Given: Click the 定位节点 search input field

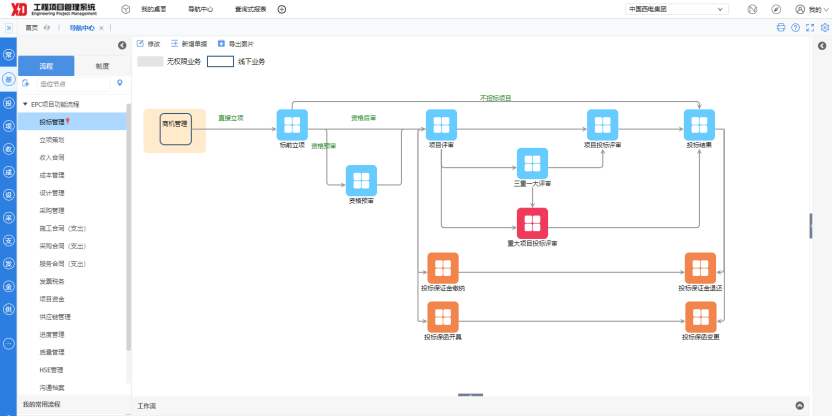Looking at the screenshot, I should 70,83.
